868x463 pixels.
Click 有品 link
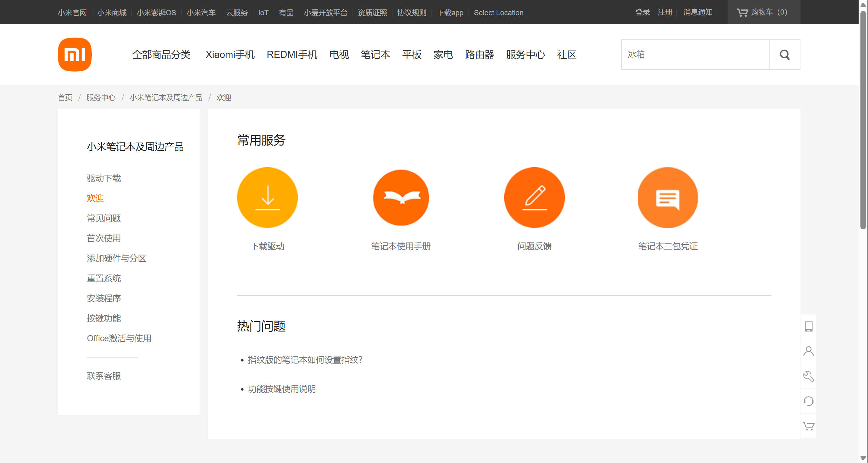click(286, 12)
